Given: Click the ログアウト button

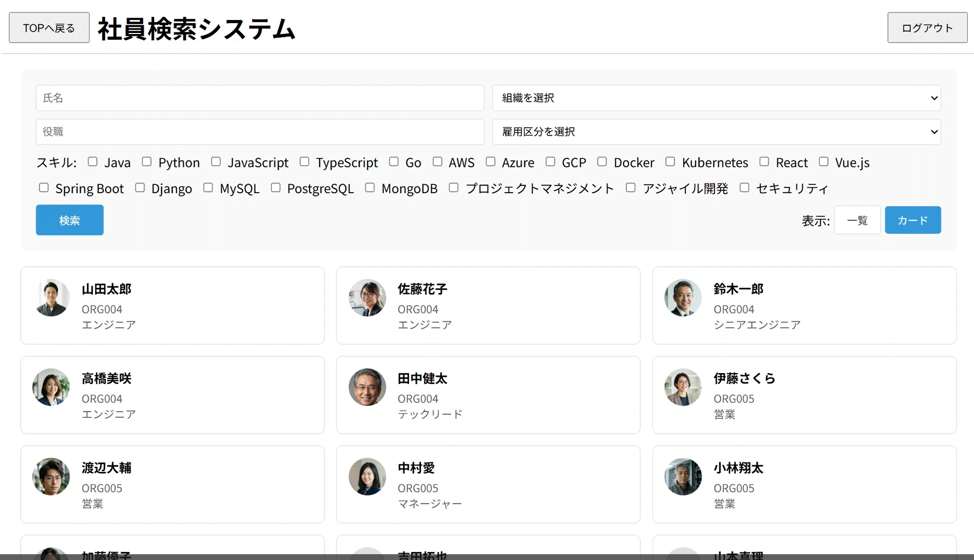Looking at the screenshot, I should [927, 28].
